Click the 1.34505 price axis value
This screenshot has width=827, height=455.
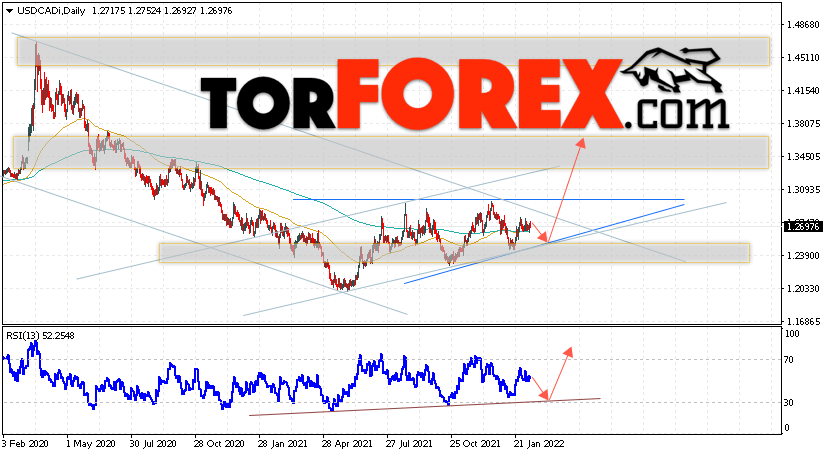[x=803, y=157]
